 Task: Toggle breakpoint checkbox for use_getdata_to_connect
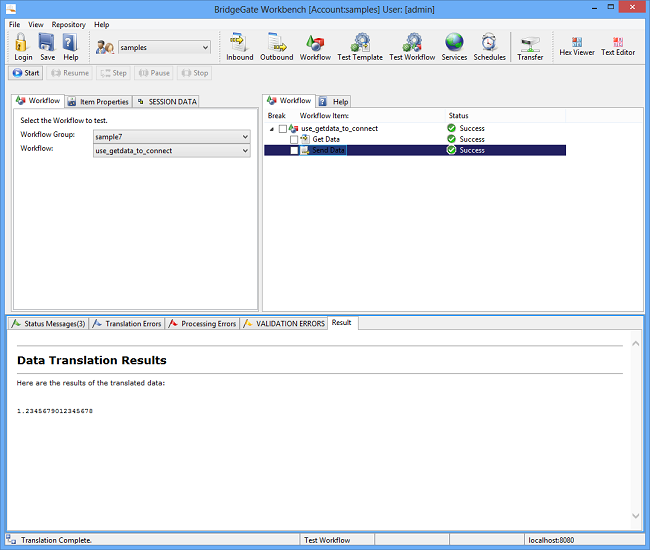point(283,129)
